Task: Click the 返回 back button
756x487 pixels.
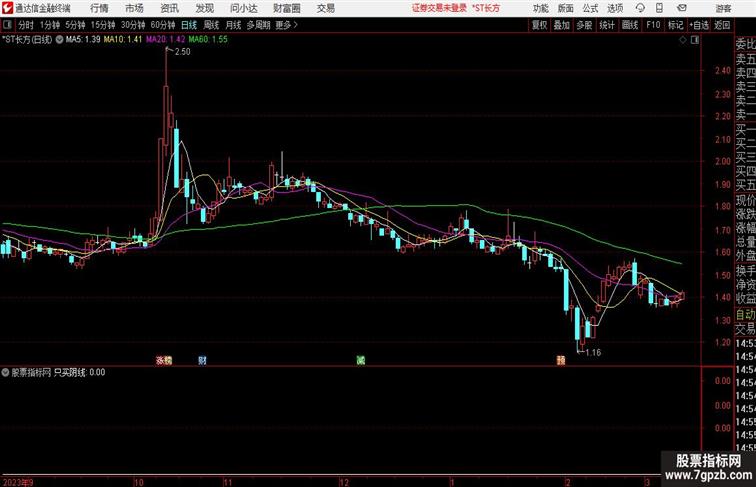Action: pos(722,25)
